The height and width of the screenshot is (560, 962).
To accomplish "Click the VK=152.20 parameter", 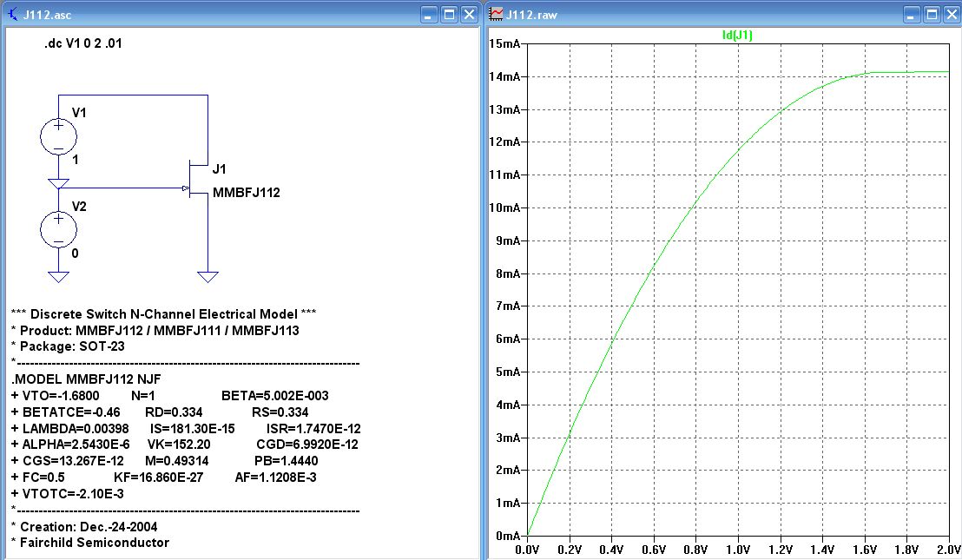I will (x=179, y=445).
